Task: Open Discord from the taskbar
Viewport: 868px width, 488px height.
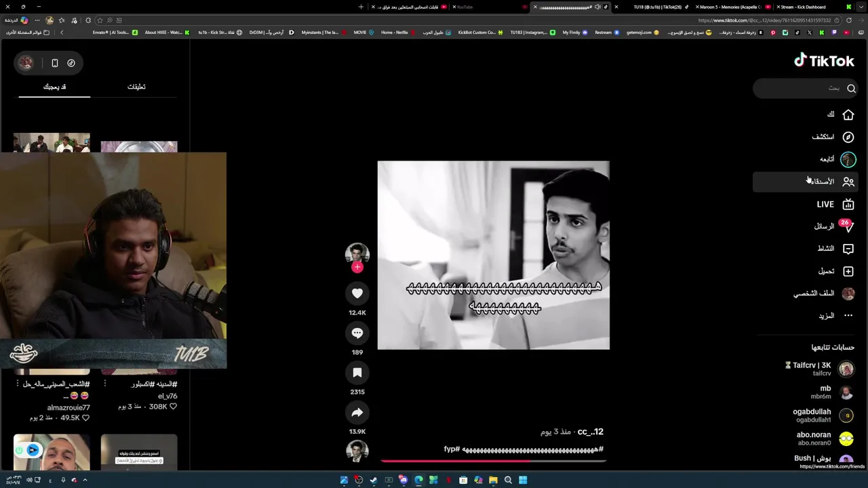Action: pos(403,480)
